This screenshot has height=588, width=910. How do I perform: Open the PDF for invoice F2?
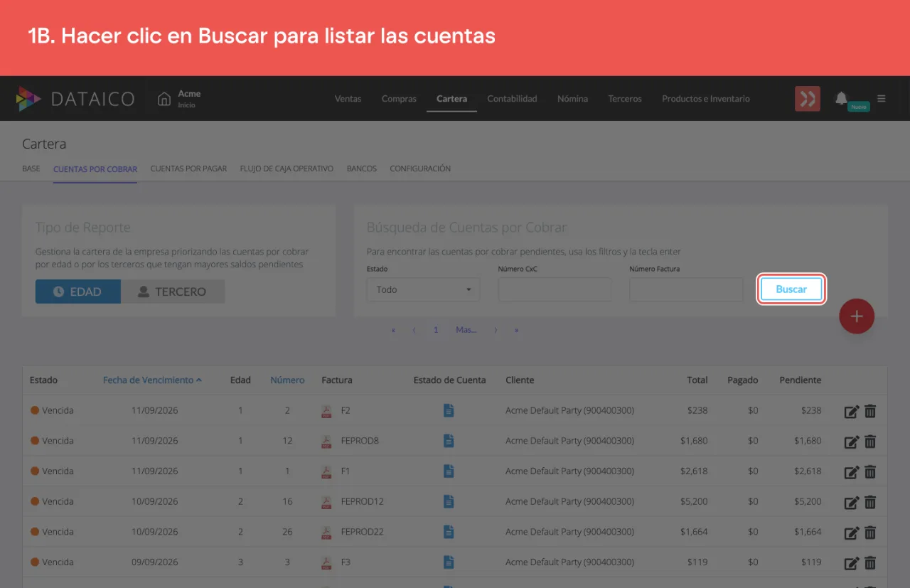[x=326, y=411]
